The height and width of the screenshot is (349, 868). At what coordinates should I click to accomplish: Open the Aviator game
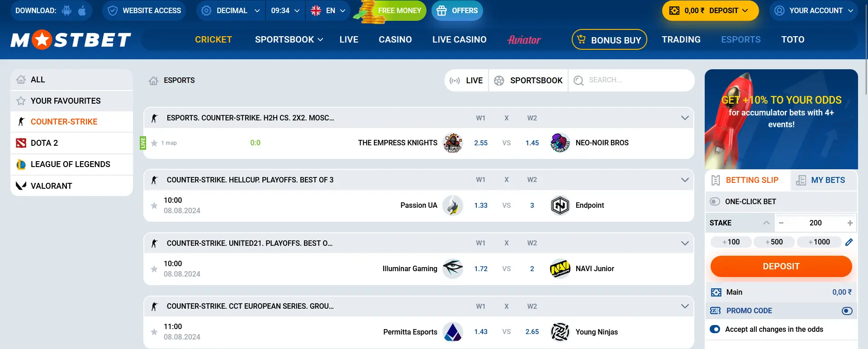524,40
